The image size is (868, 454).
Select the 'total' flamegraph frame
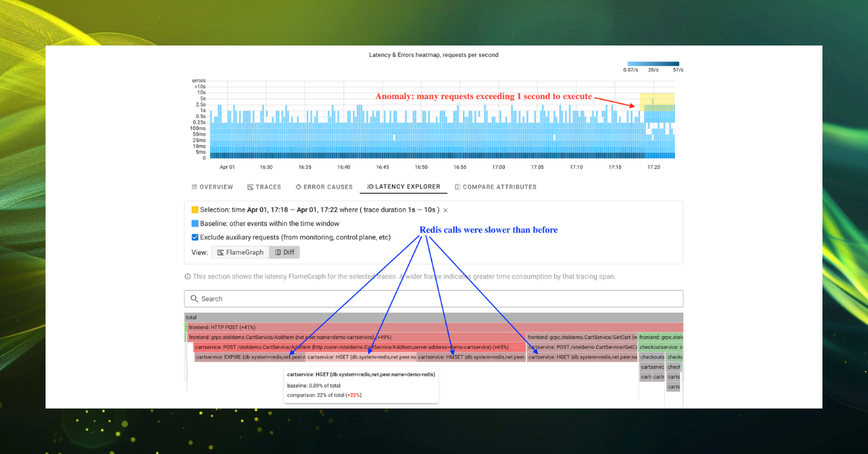point(434,317)
